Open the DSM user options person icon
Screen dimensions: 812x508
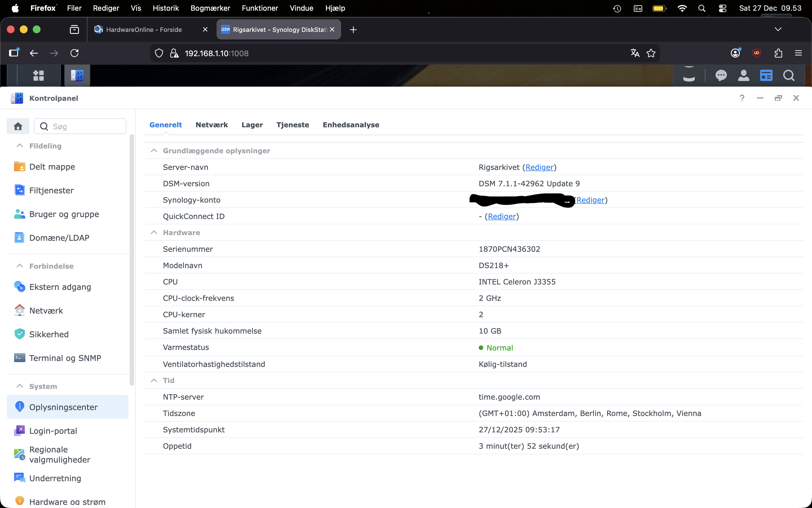pos(743,75)
